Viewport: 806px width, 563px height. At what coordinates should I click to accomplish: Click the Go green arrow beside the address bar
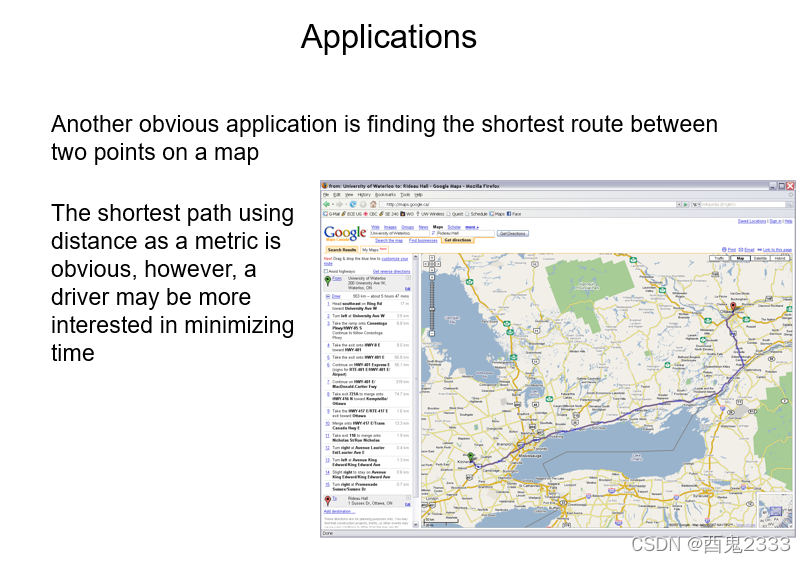coord(686,204)
